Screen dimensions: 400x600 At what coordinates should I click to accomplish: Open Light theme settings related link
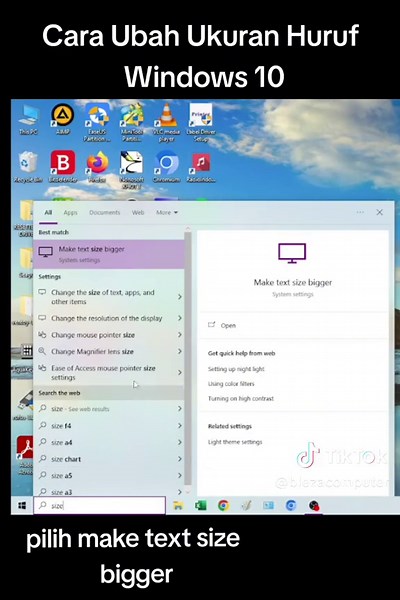coord(235,442)
